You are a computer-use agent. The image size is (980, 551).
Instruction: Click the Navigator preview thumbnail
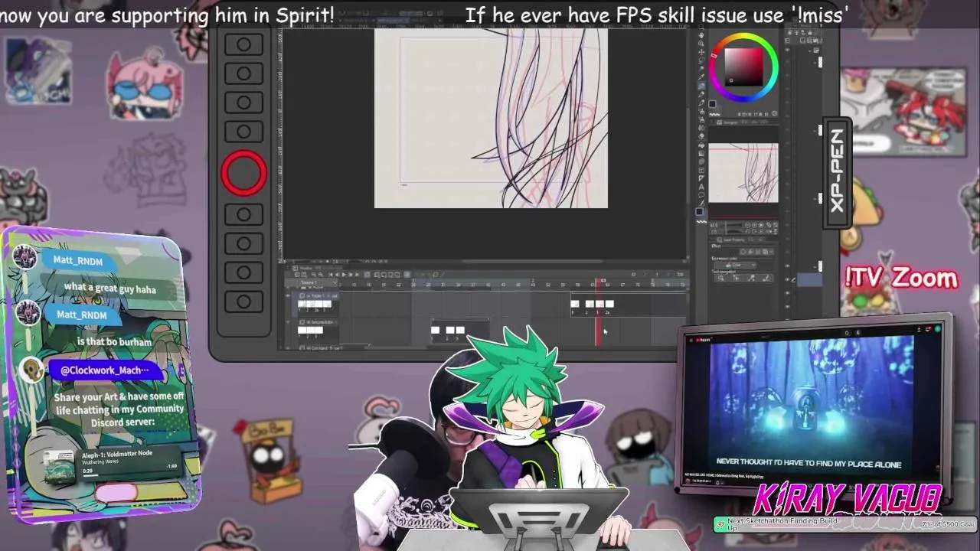click(x=743, y=172)
